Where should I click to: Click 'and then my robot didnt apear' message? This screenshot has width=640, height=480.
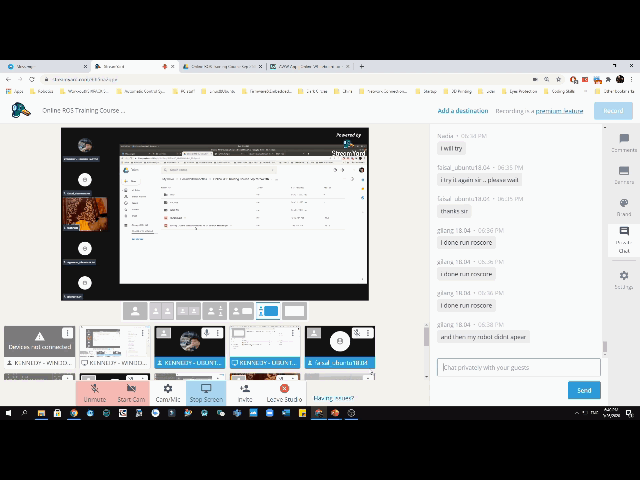pos(483,337)
